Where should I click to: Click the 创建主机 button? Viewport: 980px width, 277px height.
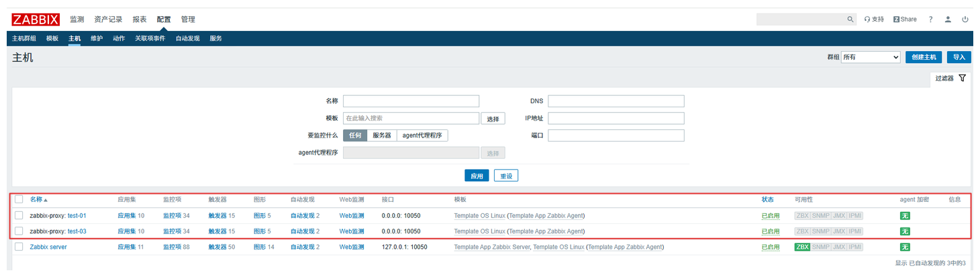(924, 58)
